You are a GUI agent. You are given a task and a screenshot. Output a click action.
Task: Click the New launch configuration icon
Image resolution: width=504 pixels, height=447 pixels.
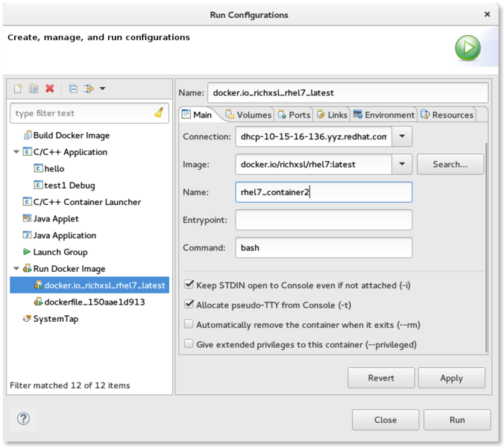coord(18,89)
